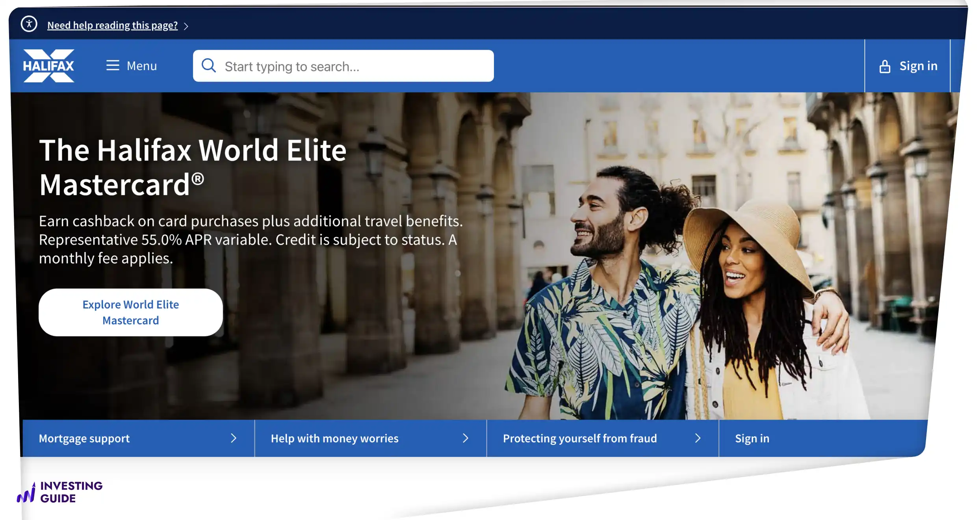Image resolution: width=980 pixels, height=520 pixels.
Task: Open Protecting yourself from fraud link
Action: tap(579, 438)
